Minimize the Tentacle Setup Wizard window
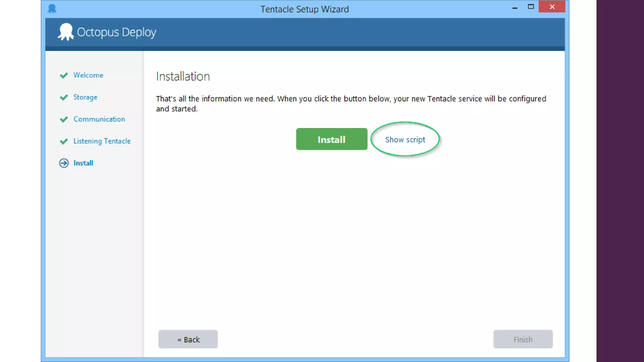The width and height of the screenshot is (644, 362). (515, 7)
